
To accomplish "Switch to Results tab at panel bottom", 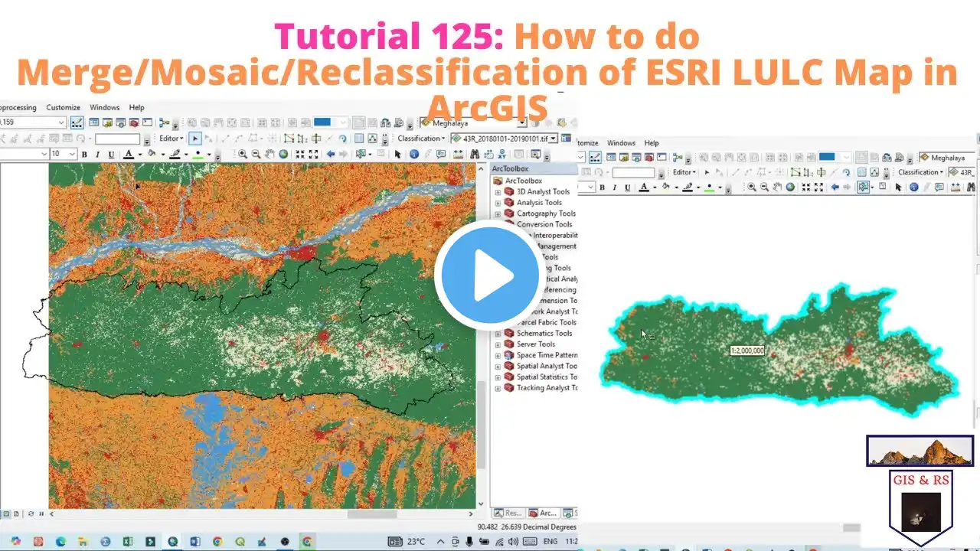I will pyautogui.click(x=508, y=513).
